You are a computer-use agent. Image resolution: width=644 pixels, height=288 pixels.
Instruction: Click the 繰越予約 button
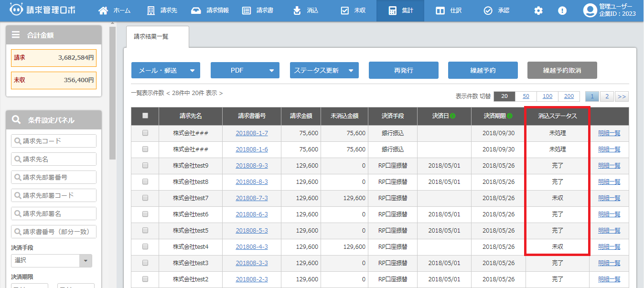[483, 70]
